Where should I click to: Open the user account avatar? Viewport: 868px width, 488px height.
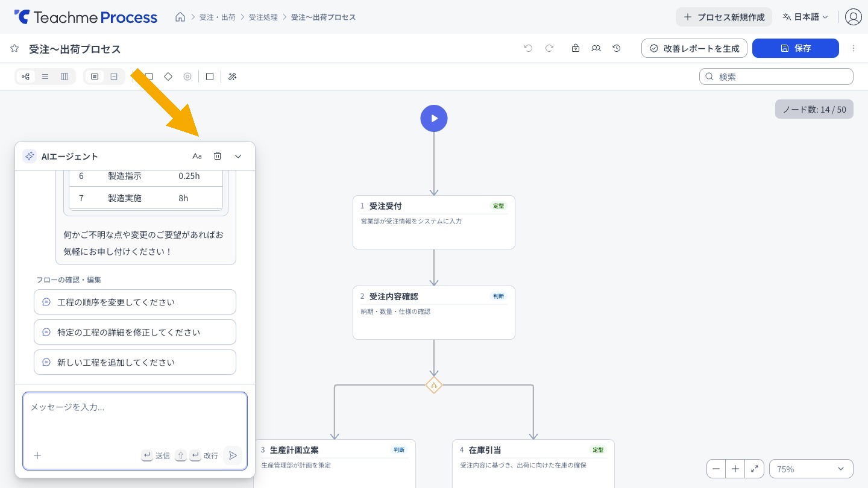pos(854,17)
